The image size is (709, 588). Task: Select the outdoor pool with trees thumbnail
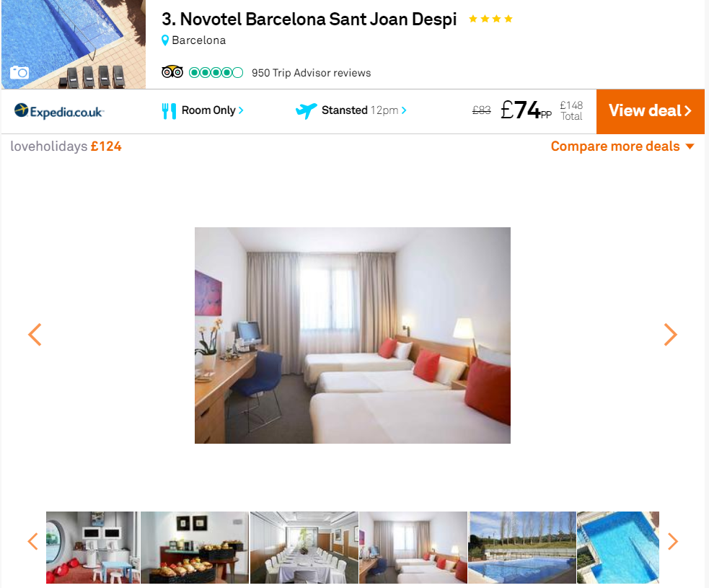coord(522,548)
